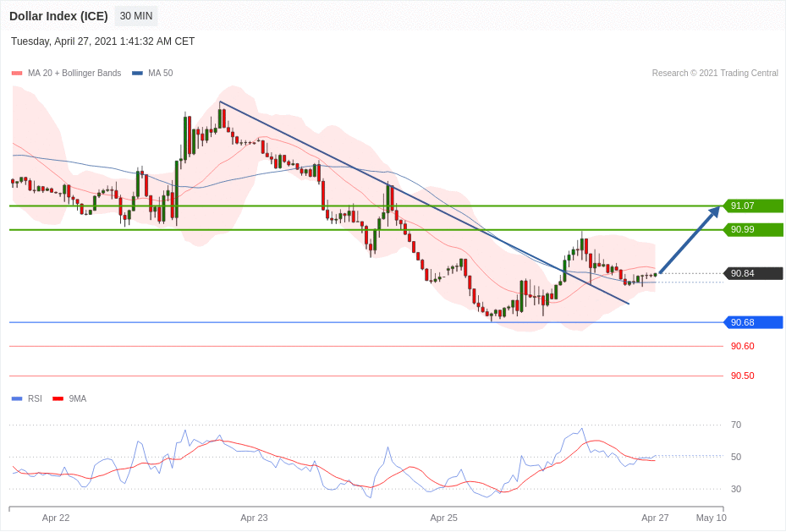Click the 90.84 current price tag
This screenshot has height=532, width=786.
753,273
